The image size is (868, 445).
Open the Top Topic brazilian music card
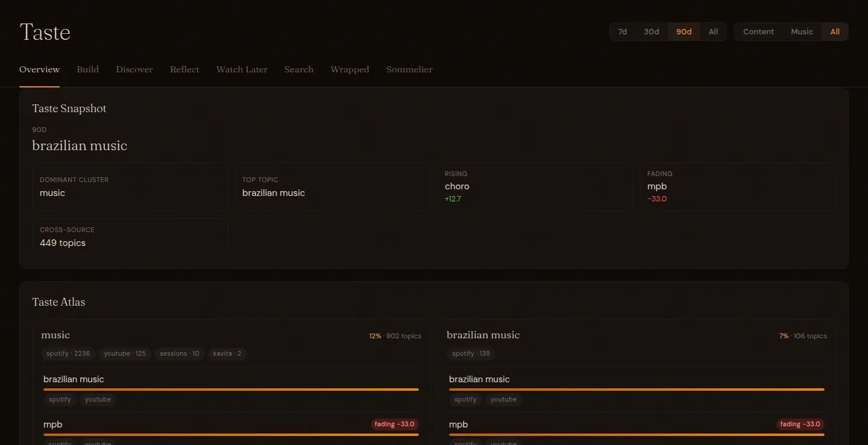pyautogui.click(x=333, y=187)
